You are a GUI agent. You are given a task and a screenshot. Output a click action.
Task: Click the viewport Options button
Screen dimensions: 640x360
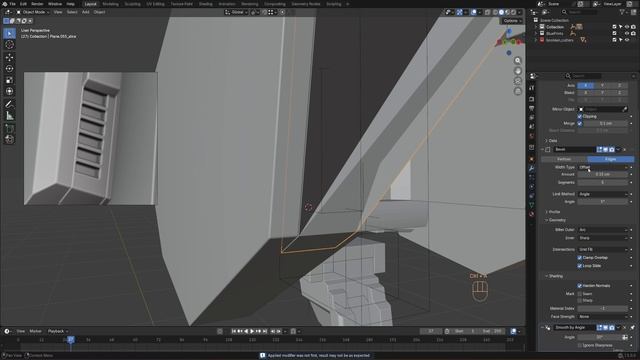(512, 21)
